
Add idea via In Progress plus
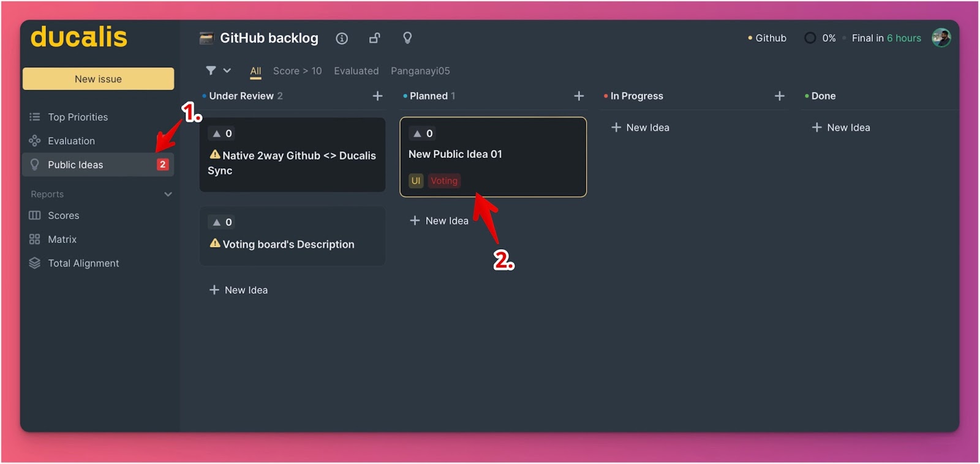coord(779,96)
